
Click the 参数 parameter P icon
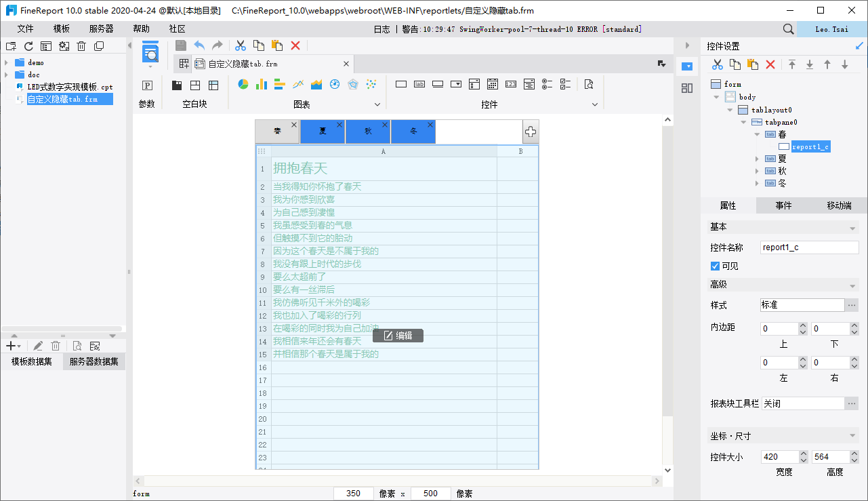click(x=147, y=85)
